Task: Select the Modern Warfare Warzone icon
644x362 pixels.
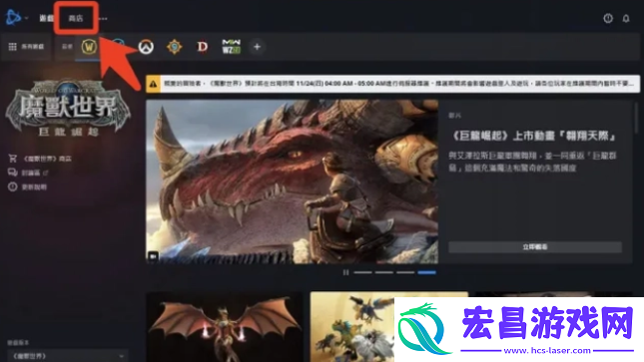Action: (x=231, y=47)
